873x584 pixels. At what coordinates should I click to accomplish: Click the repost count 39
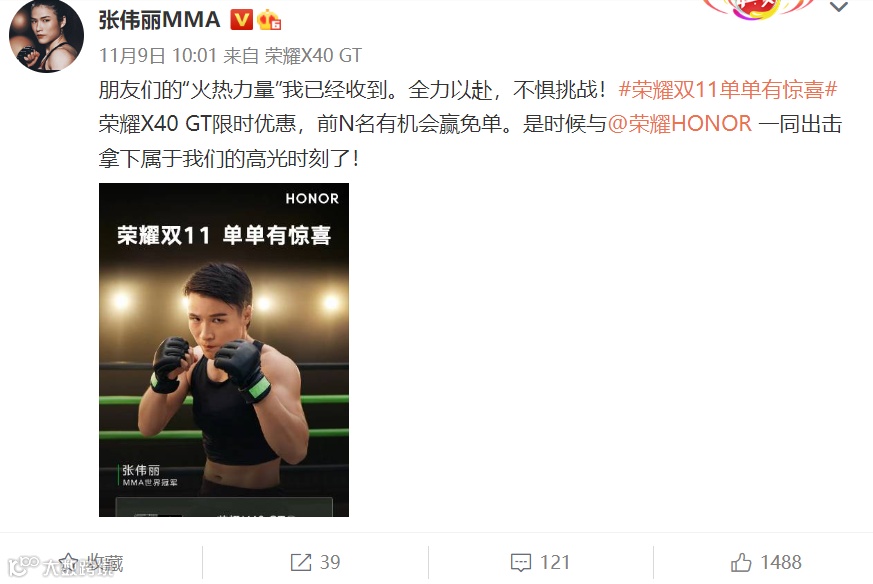pos(330,562)
